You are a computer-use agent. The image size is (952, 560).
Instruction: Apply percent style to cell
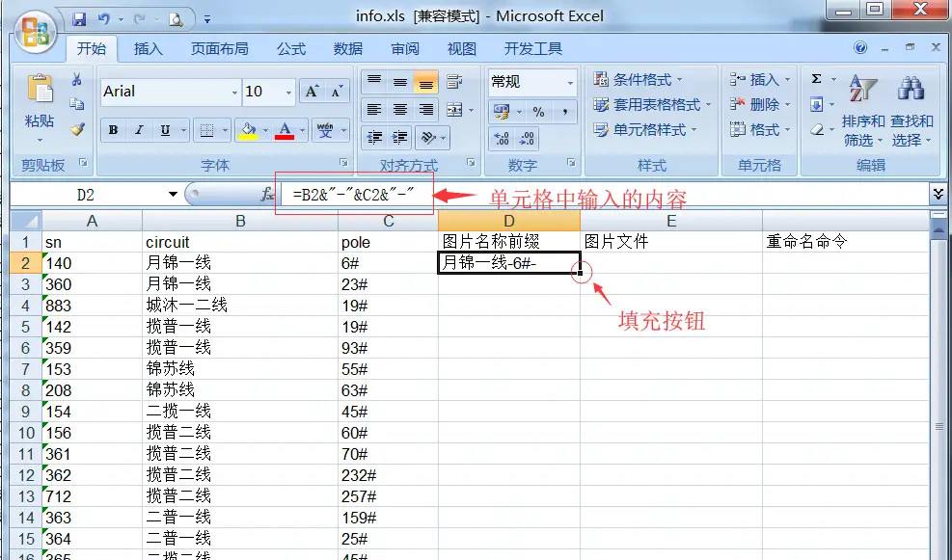pyautogui.click(x=538, y=112)
